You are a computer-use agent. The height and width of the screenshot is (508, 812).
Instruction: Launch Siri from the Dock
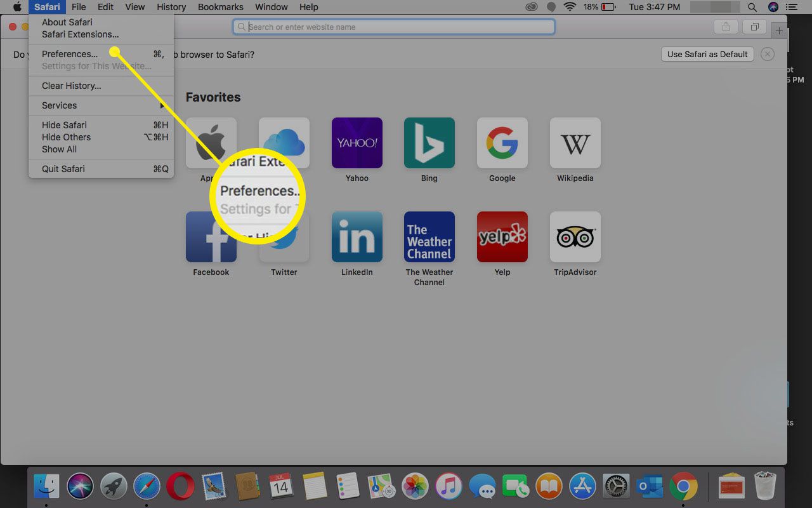tap(81, 486)
